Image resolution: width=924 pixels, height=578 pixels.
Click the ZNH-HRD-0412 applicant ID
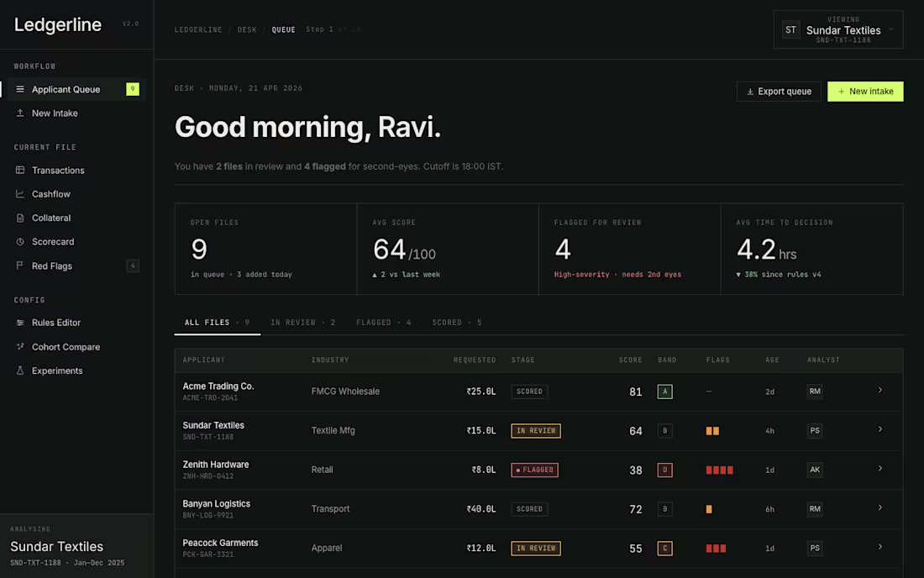click(208, 476)
